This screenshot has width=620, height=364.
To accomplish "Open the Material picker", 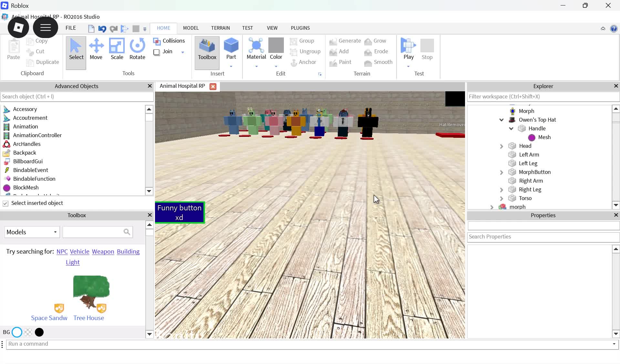I will tap(256, 49).
